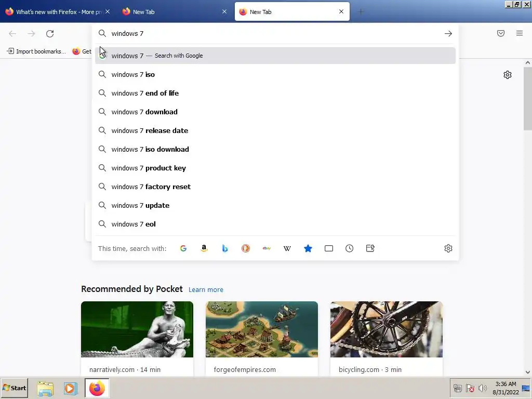
Task: Open volume speaker tray icon
Action: tap(482, 388)
